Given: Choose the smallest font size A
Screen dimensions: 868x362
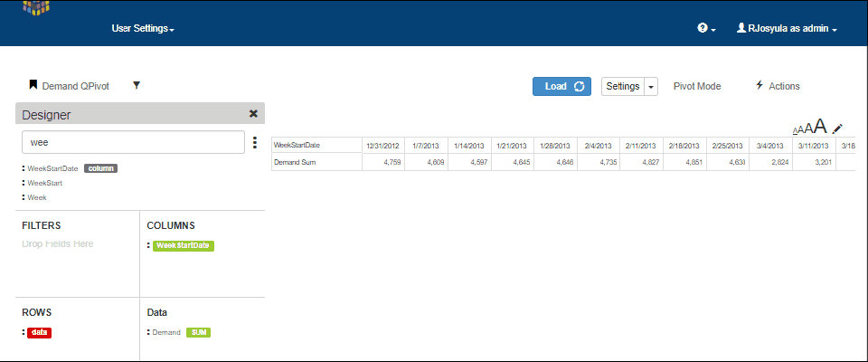Looking at the screenshot, I should point(796,130).
